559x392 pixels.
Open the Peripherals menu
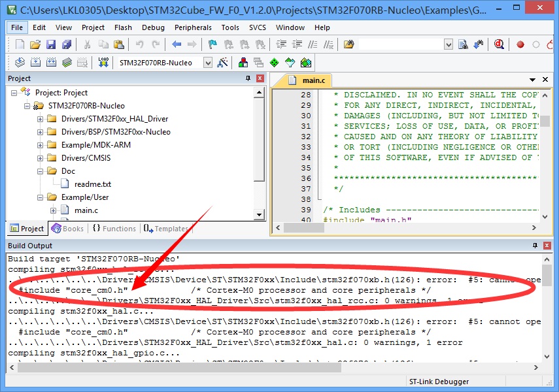pyautogui.click(x=193, y=27)
